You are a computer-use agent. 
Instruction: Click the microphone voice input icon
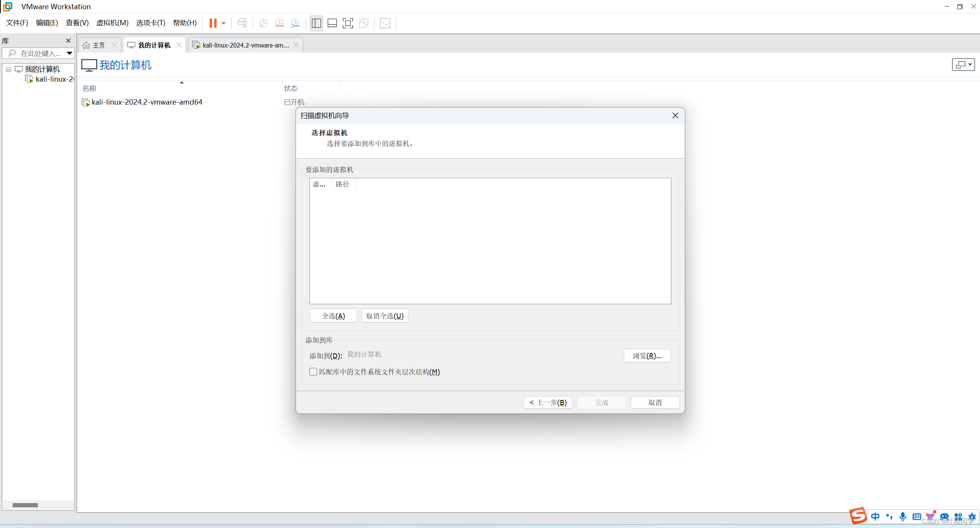point(903,517)
